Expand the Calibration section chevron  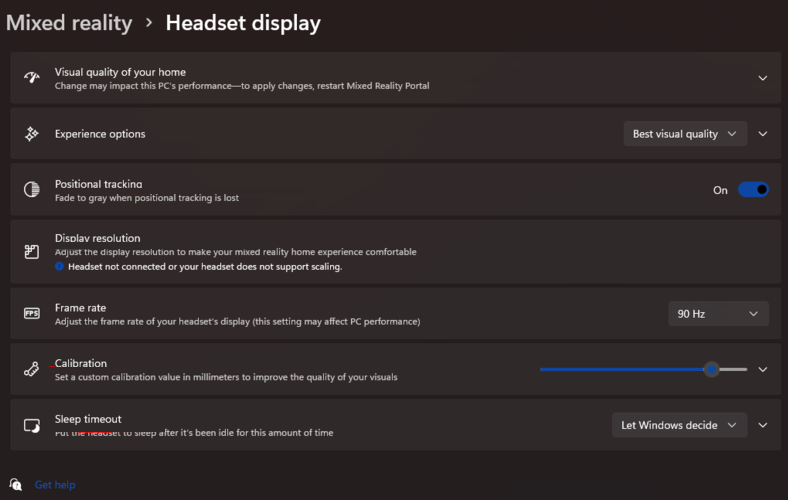763,369
